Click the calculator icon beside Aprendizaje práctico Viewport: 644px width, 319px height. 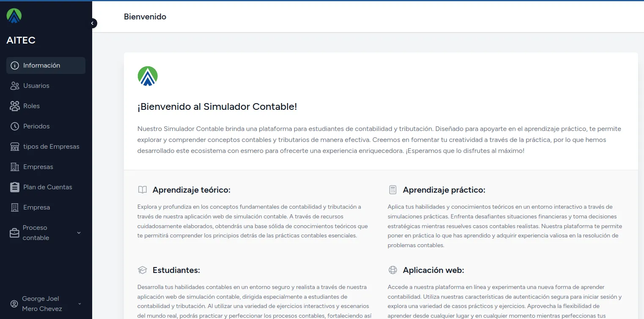pyautogui.click(x=393, y=190)
